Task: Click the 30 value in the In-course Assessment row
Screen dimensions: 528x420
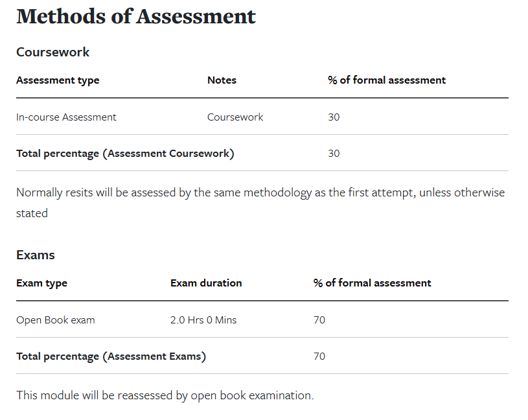Action: (334, 117)
